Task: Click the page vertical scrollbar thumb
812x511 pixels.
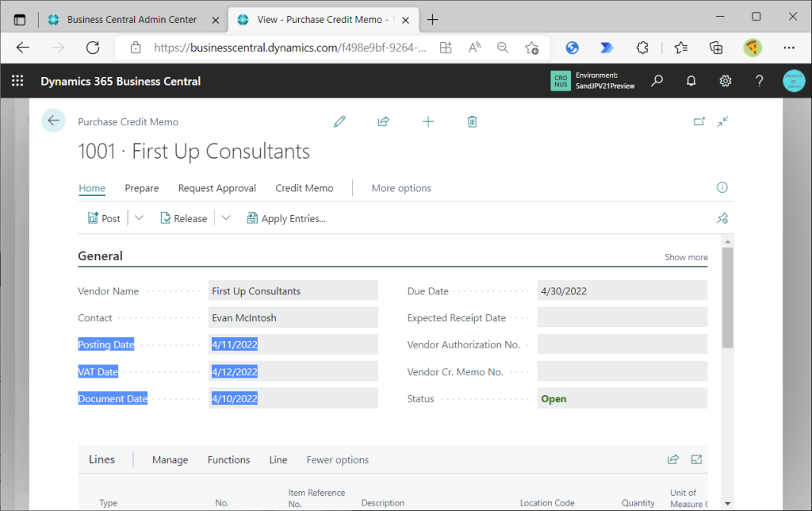Action: point(728,298)
